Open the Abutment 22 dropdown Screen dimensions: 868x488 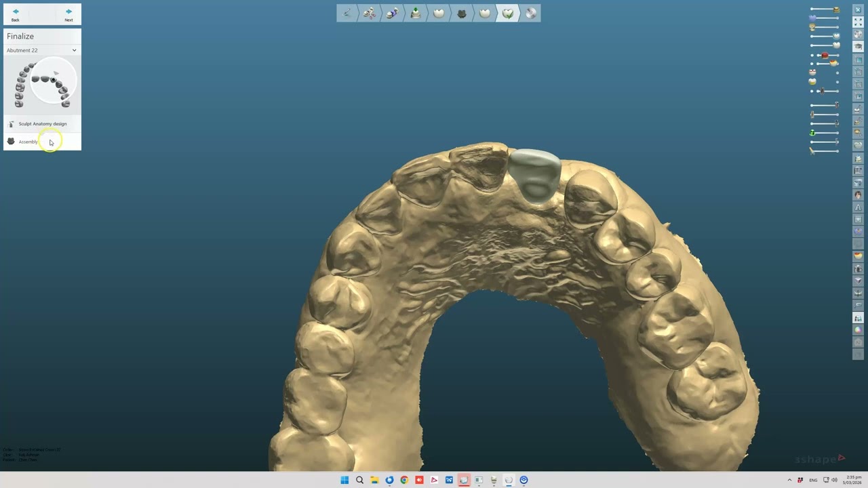click(42, 50)
